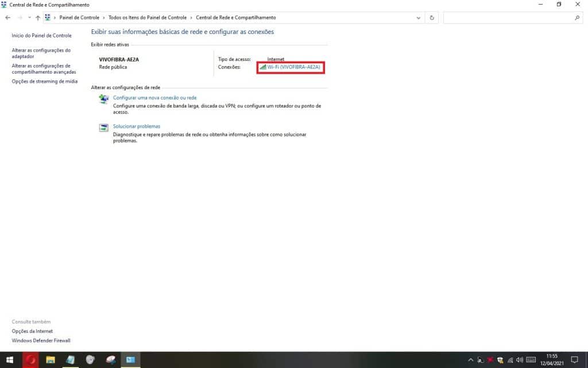This screenshot has width=588, height=368.
Task: Click the Internet access type value
Action: coord(276,59)
